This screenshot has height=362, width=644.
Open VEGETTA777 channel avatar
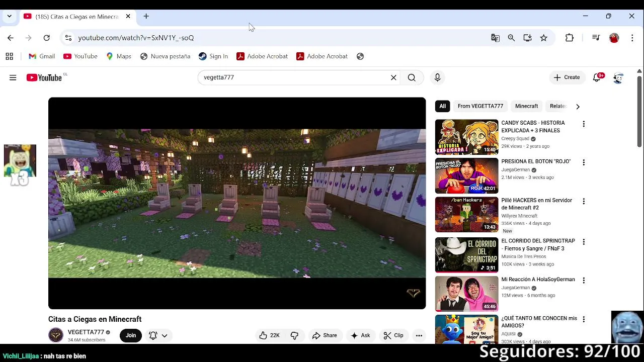click(56, 335)
